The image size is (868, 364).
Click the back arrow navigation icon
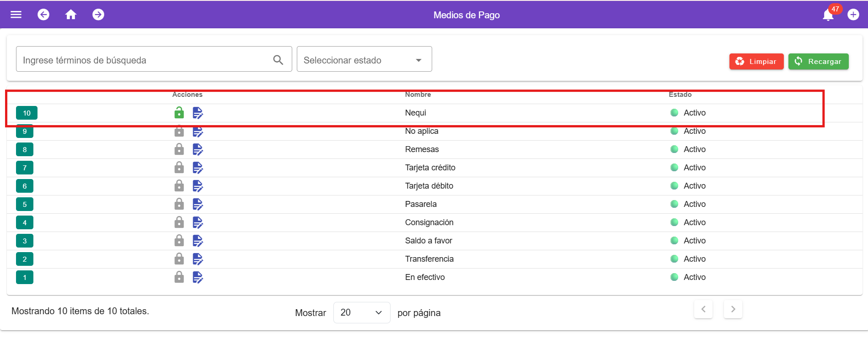pos(43,15)
